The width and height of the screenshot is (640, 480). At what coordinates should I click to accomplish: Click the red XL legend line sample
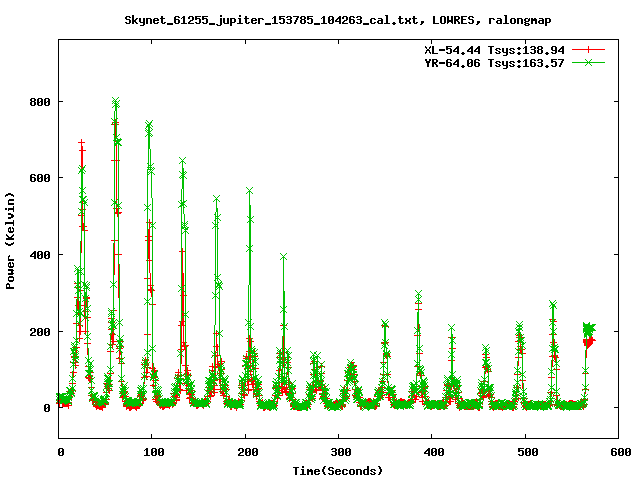[x=588, y=50]
